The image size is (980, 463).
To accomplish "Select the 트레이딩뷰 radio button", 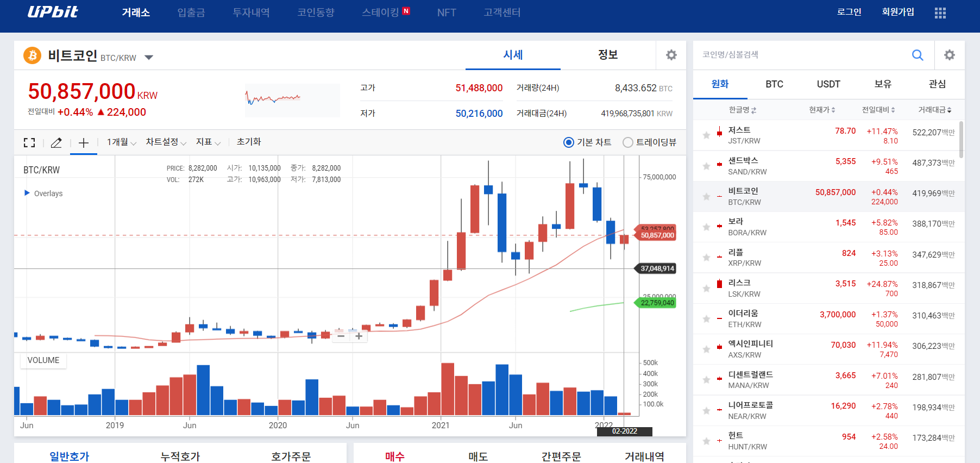I will (628, 142).
